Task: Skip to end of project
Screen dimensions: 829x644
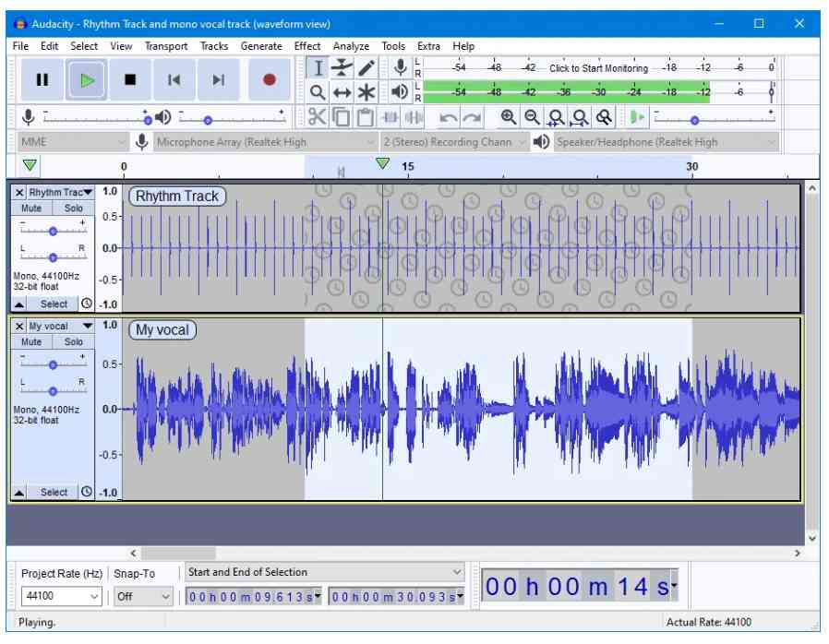Action: [x=218, y=79]
